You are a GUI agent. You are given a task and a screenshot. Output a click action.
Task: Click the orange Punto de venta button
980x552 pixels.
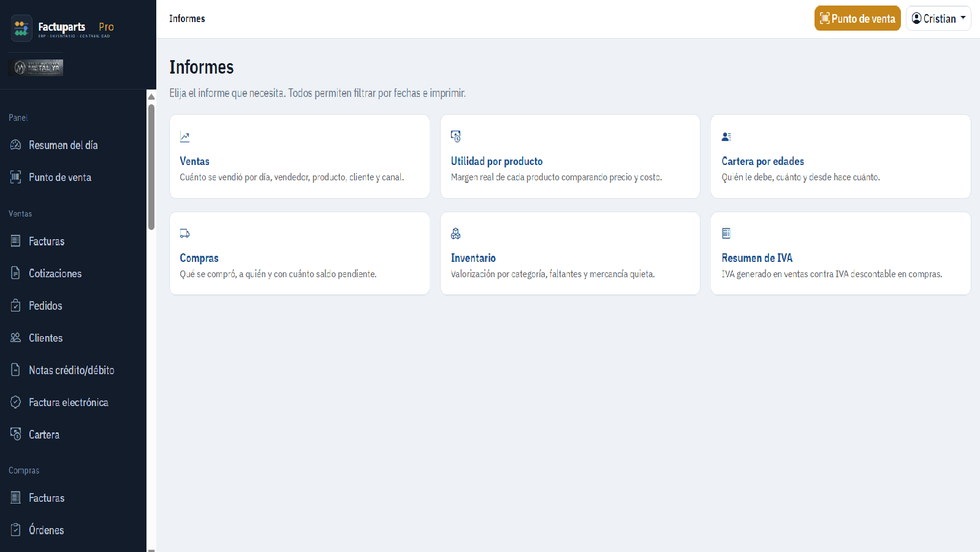tap(857, 18)
